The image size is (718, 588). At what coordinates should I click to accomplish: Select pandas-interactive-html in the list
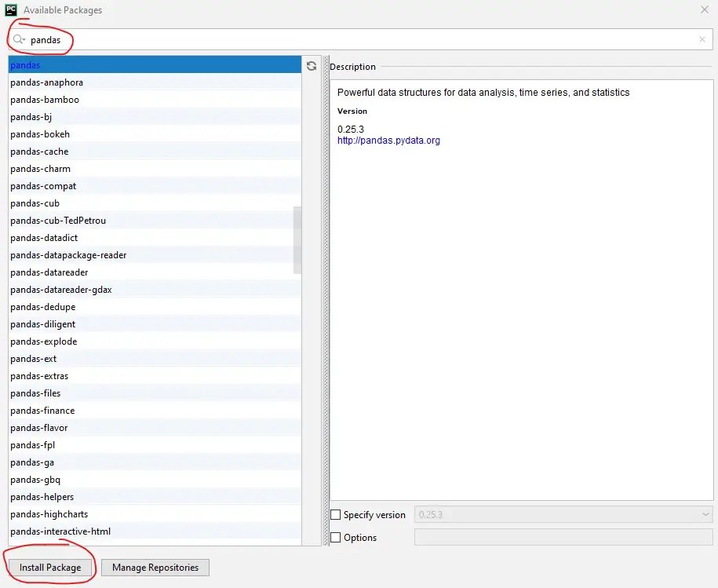[155, 531]
